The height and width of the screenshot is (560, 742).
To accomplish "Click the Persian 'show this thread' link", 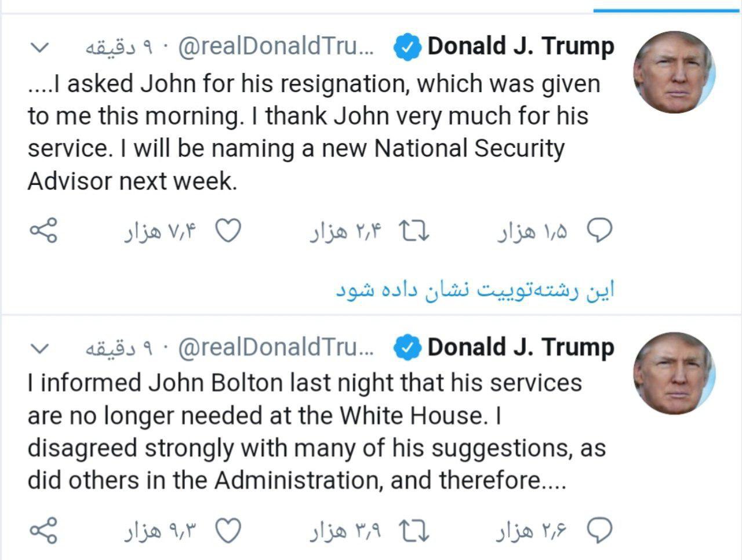I will [x=475, y=290].
